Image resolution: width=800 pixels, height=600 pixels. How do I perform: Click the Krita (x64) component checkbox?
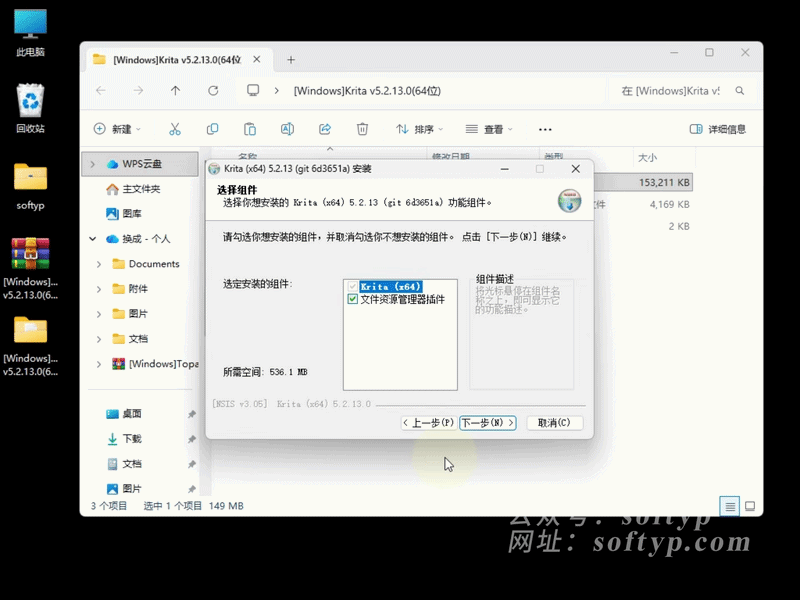(x=353, y=286)
